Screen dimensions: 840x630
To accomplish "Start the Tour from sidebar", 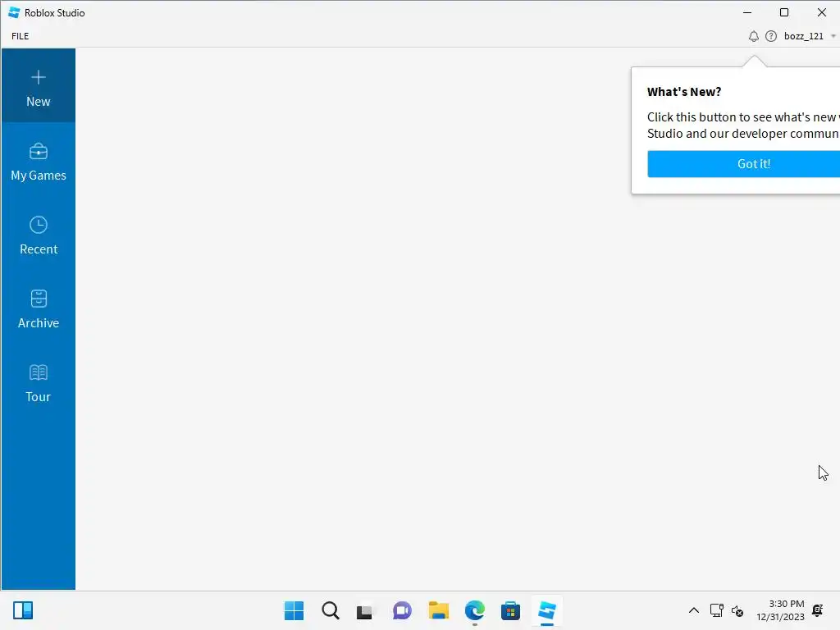I will [38, 384].
